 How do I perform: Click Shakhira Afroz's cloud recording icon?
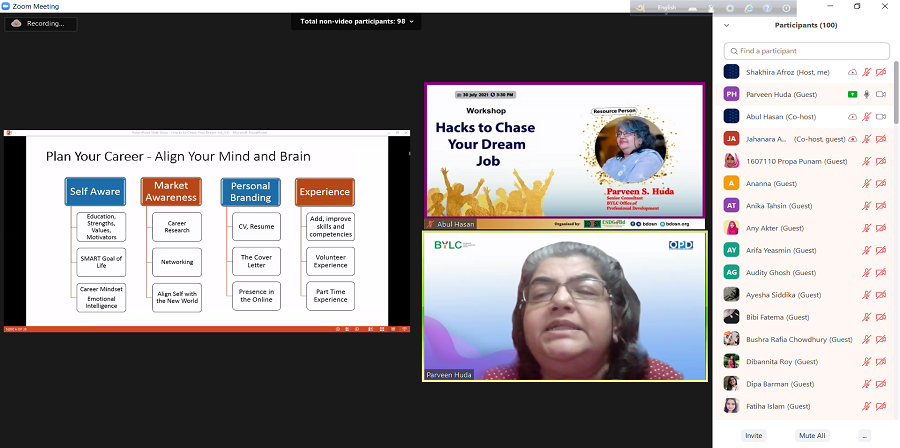point(852,72)
